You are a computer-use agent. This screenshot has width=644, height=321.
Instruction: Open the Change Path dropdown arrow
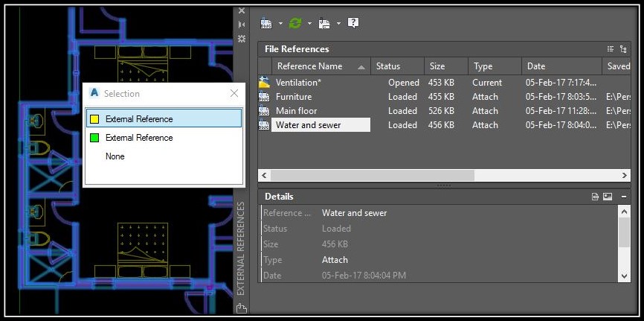tap(338, 23)
